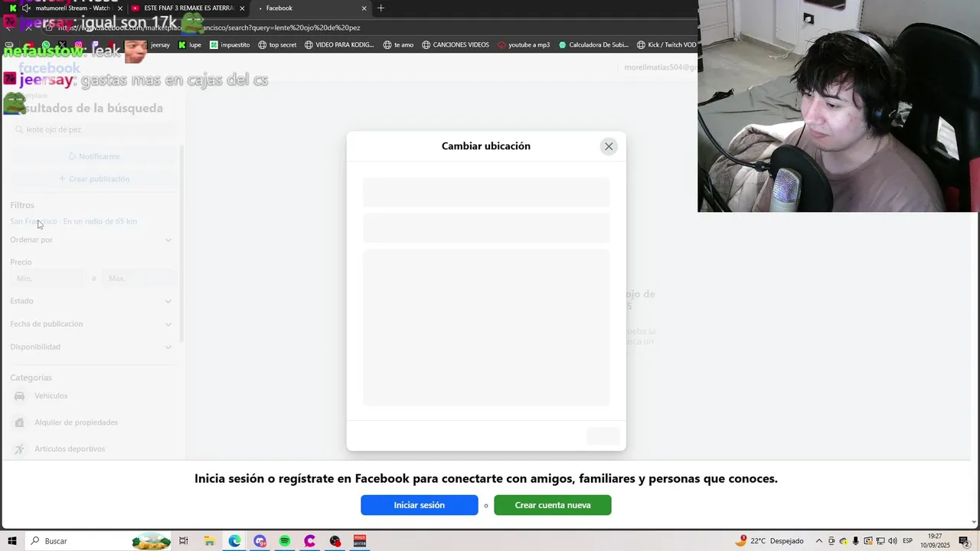The height and width of the screenshot is (551, 980).
Task: Open the impuestito bookmark
Action: (x=230, y=45)
